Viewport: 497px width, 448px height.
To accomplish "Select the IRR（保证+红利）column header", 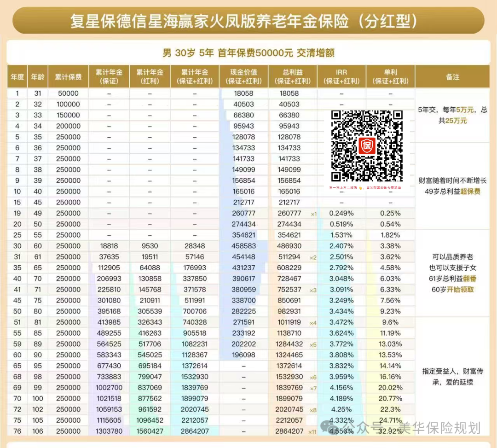I will (341, 77).
